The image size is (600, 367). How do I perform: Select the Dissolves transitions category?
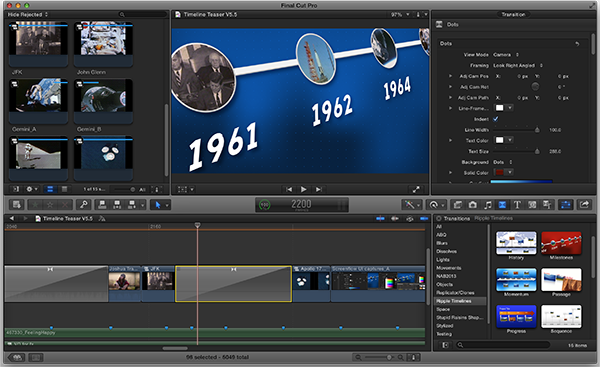tap(447, 251)
